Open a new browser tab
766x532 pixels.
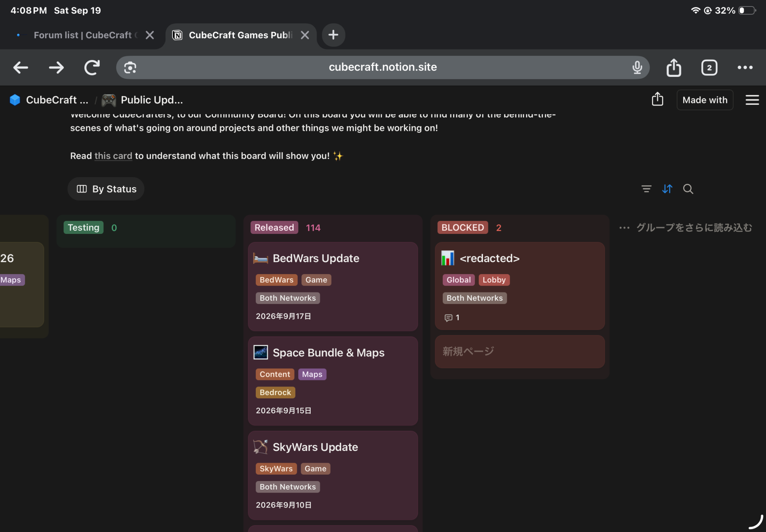click(x=333, y=35)
